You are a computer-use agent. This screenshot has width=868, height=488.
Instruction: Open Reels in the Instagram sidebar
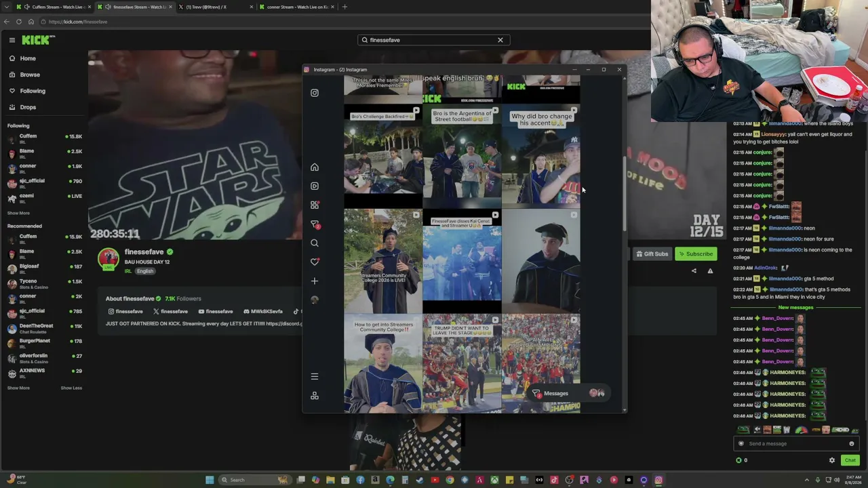tap(315, 186)
